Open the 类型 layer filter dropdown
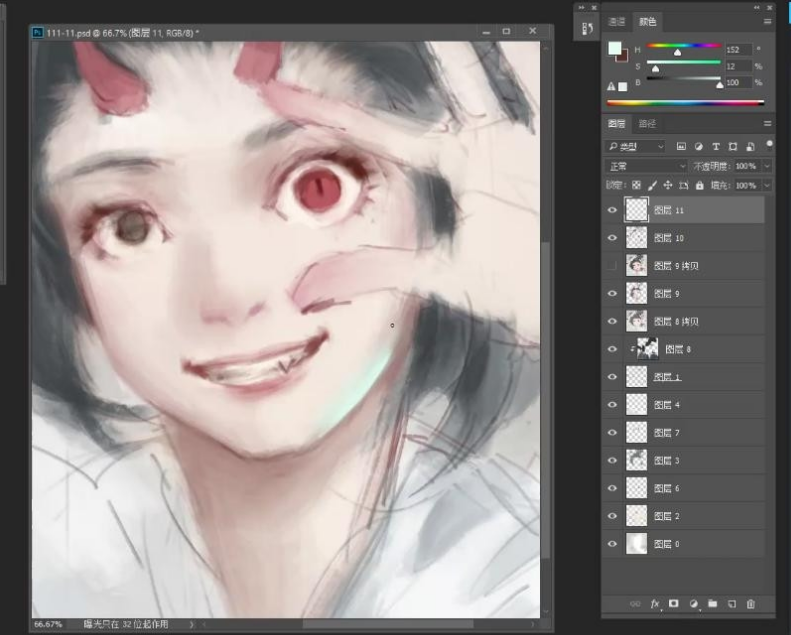791x635 pixels. point(636,147)
